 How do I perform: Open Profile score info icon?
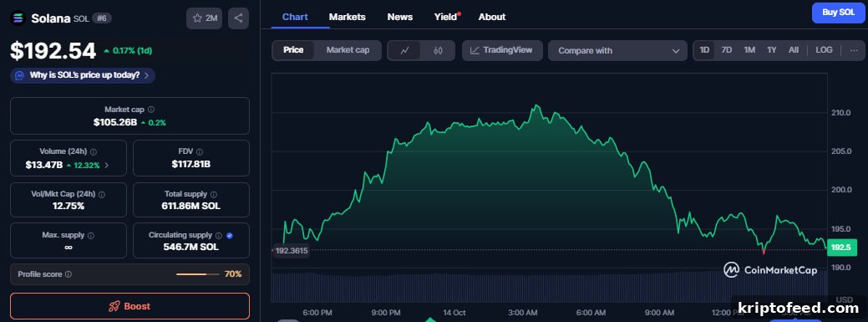point(69,274)
